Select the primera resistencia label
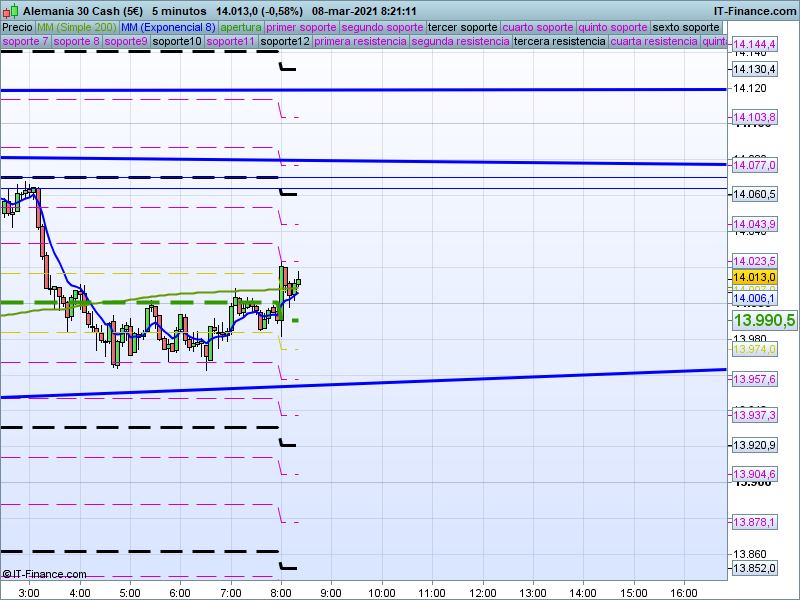The height and width of the screenshot is (600, 800). (360, 41)
